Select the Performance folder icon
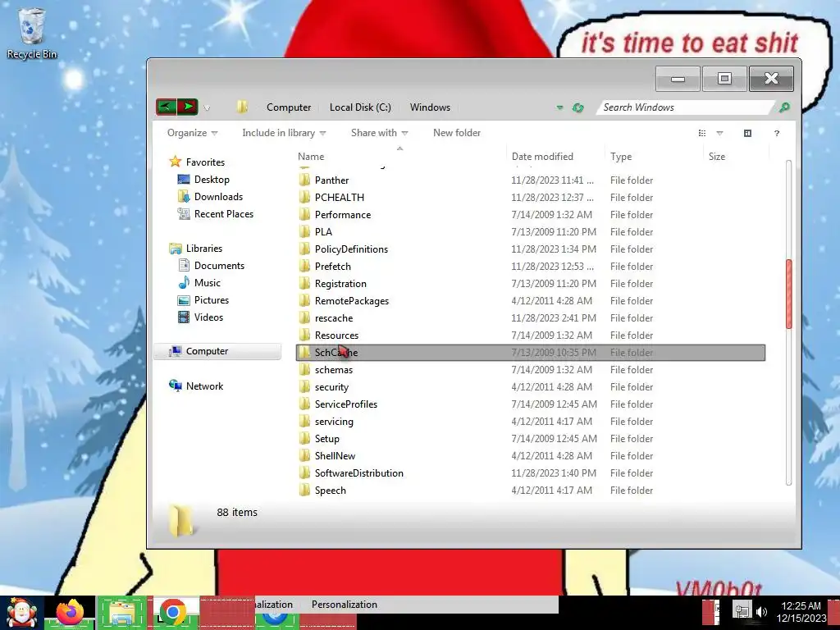Image resolution: width=840 pixels, height=630 pixels. [304, 214]
